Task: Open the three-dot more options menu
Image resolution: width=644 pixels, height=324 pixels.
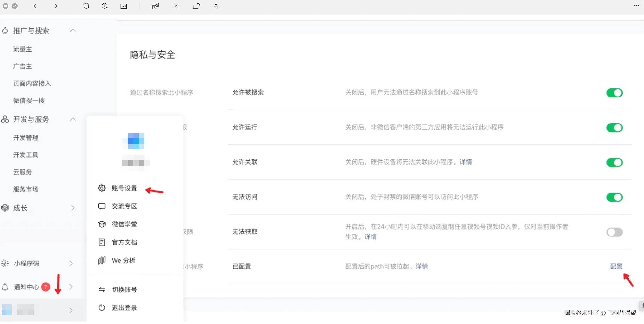Action: pos(636,6)
